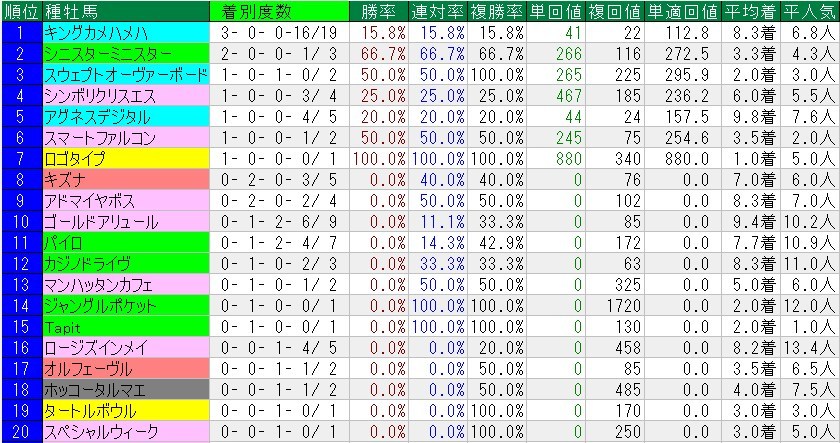Select the ホッコータルマエ sire name
The image size is (840, 443).
126,389
